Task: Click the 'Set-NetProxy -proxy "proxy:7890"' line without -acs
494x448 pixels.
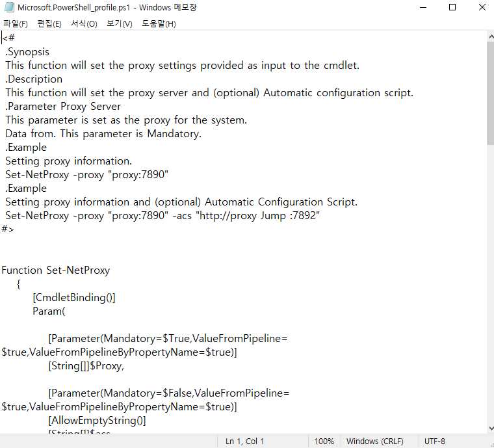Action: tap(86, 174)
